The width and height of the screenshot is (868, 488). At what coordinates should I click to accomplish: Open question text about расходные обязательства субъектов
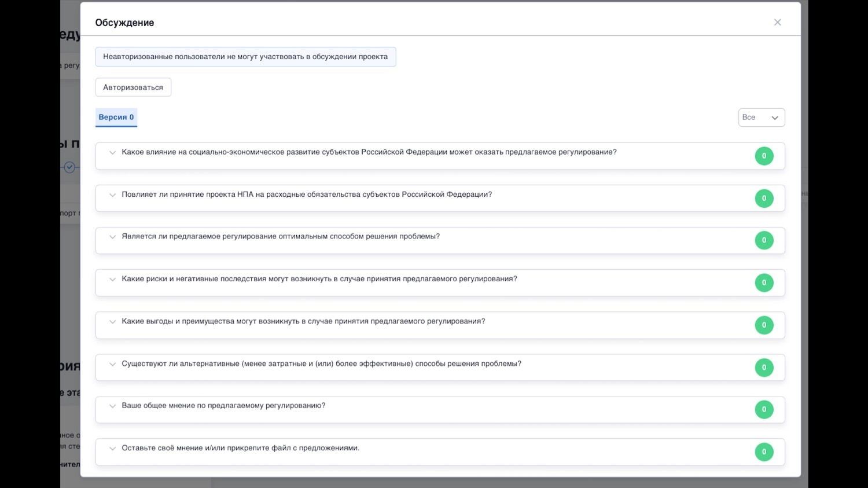307,195
